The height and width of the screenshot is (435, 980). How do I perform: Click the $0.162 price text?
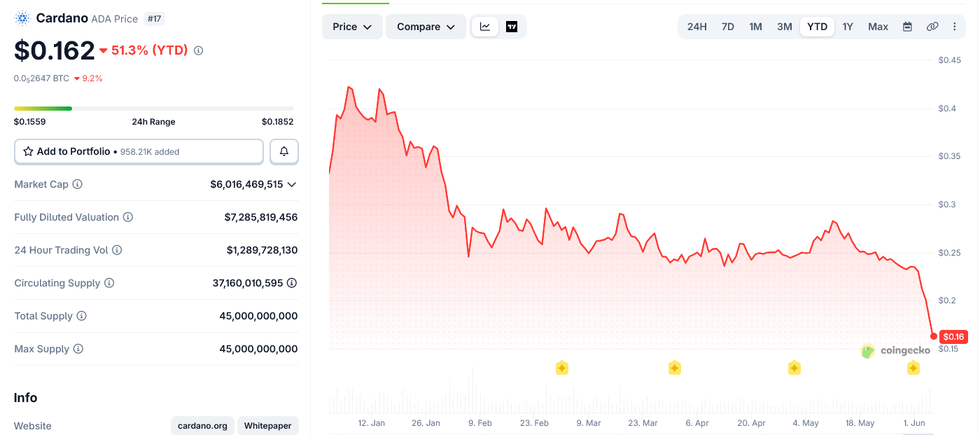click(54, 50)
